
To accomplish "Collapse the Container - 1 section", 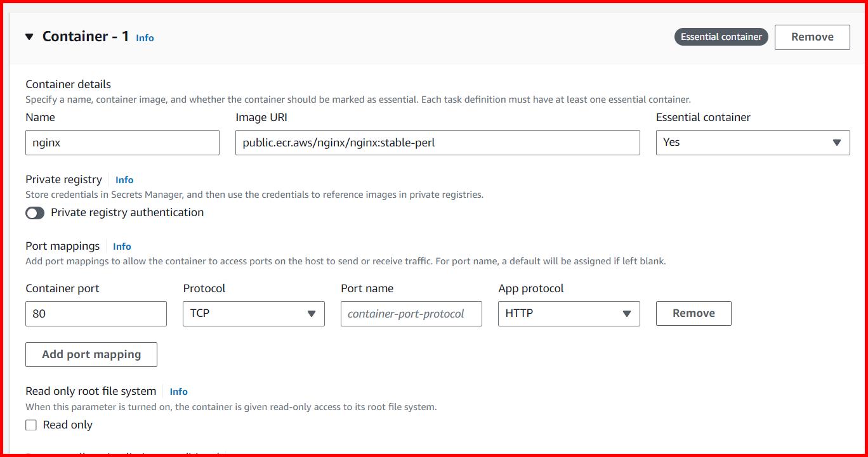I will click(29, 36).
